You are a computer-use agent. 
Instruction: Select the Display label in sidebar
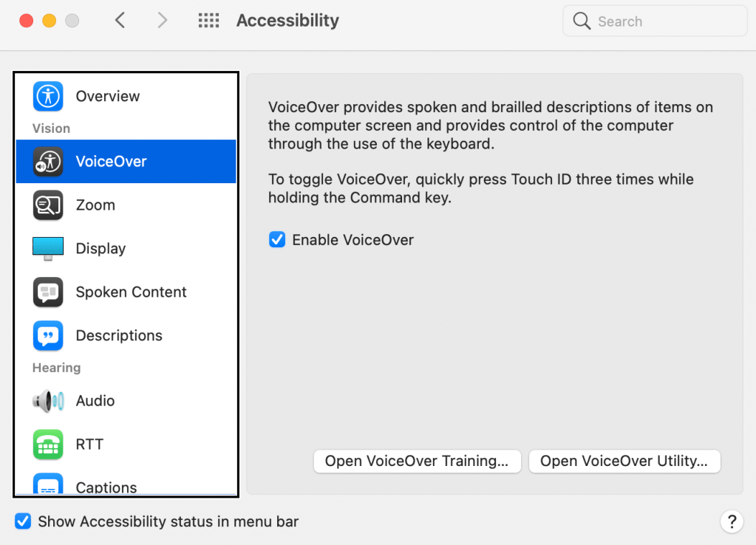pos(101,249)
